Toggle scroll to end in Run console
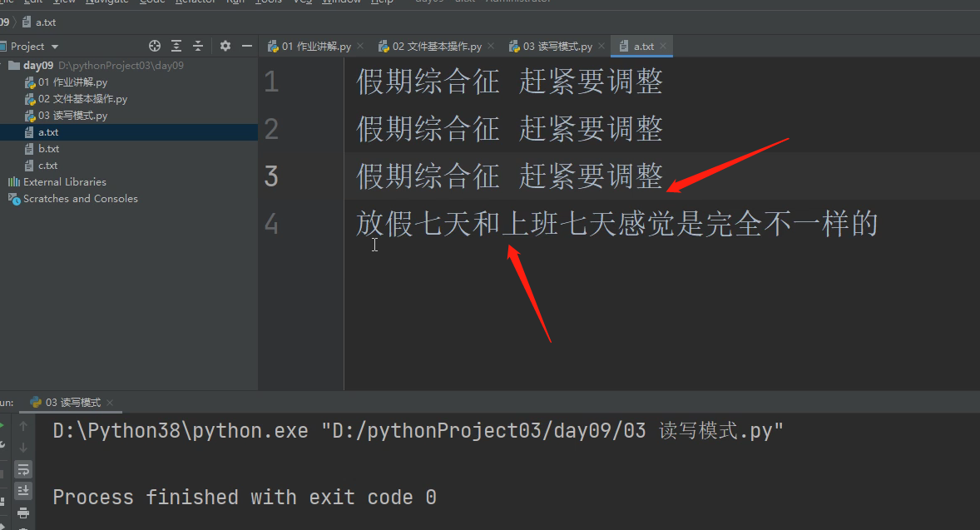 (x=23, y=491)
